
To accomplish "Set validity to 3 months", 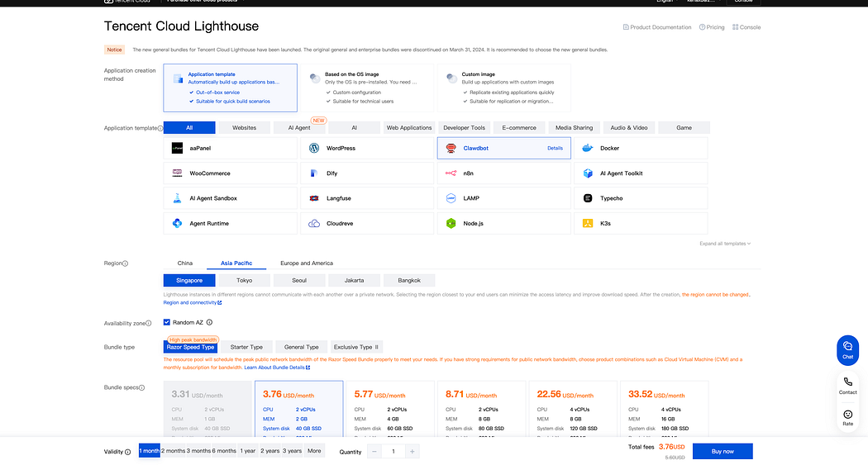I will pyautogui.click(x=198, y=451).
